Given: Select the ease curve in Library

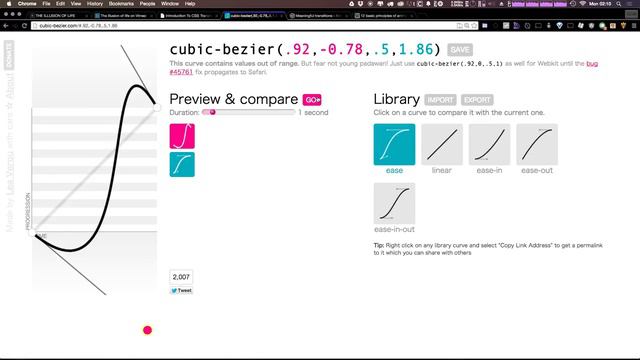Looking at the screenshot, I should pyautogui.click(x=394, y=144).
